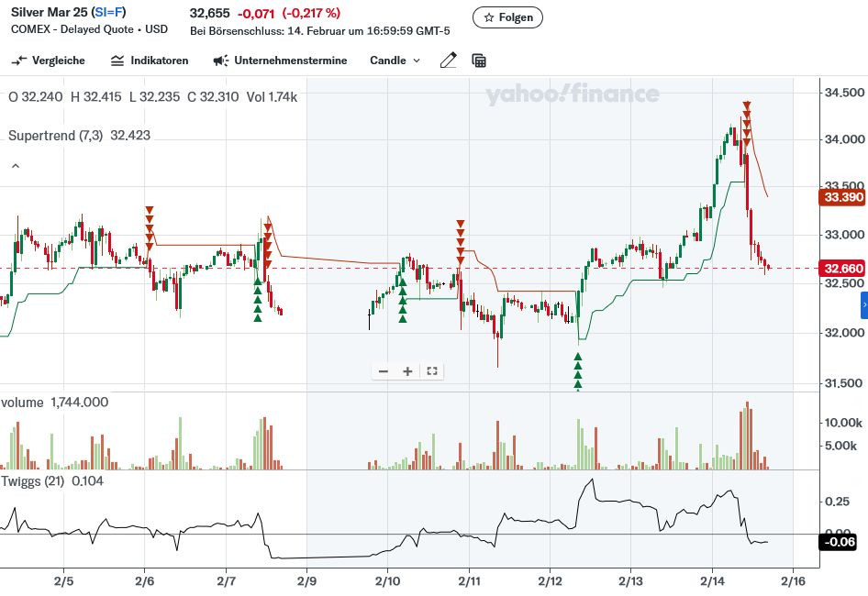
Task: Open the calculator table icon
Action: coord(479,61)
